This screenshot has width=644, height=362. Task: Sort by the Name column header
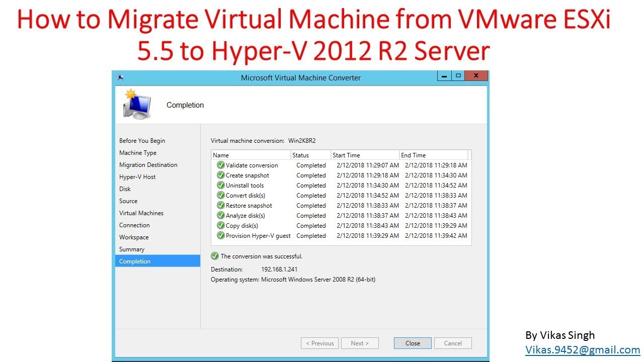tap(251, 155)
